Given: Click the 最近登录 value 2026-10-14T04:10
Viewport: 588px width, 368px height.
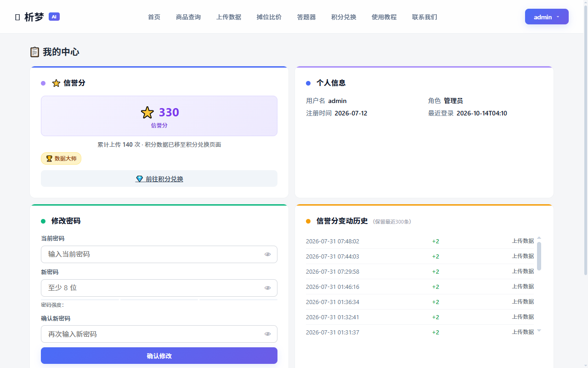Looking at the screenshot, I should (482, 113).
